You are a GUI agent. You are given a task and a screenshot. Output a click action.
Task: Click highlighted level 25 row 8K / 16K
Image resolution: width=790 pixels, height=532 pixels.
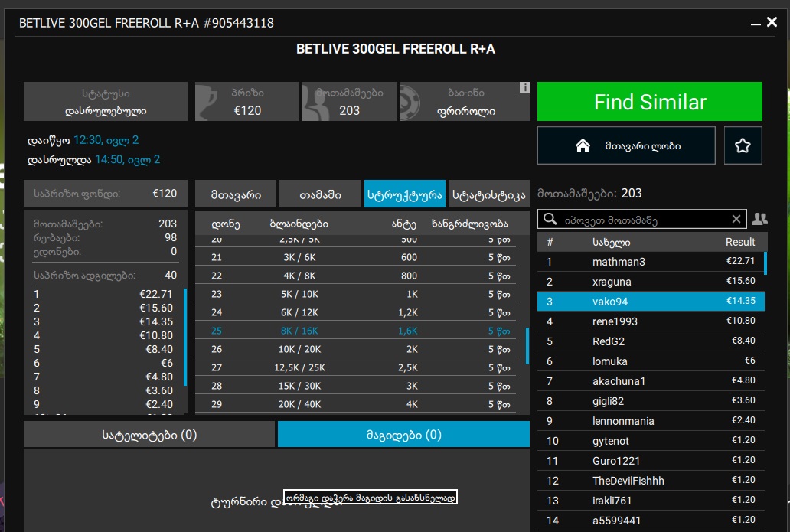[x=356, y=331]
